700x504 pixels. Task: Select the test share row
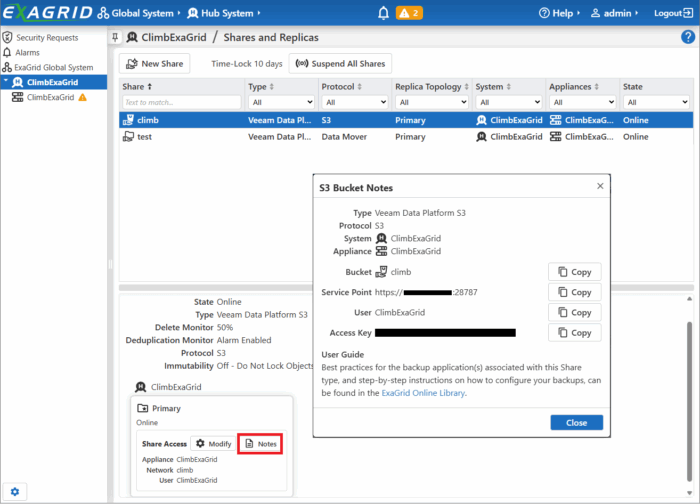coord(145,136)
